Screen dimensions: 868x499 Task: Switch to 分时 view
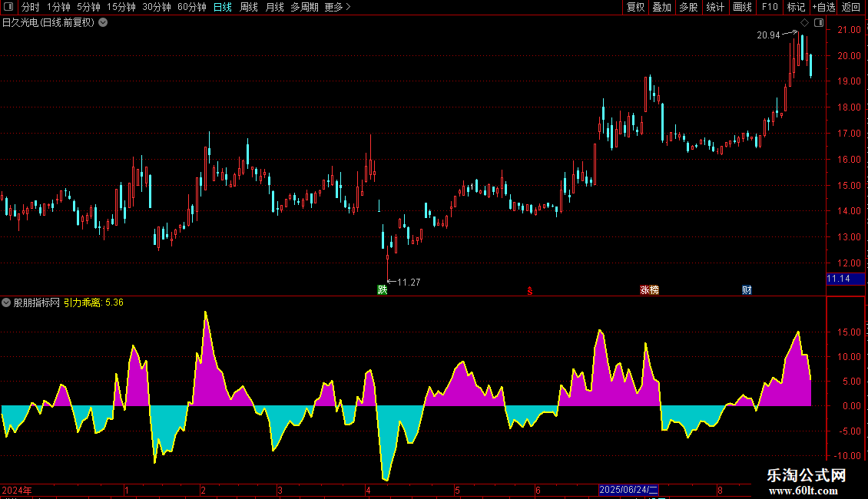pyautogui.click(x=31, y=7)
